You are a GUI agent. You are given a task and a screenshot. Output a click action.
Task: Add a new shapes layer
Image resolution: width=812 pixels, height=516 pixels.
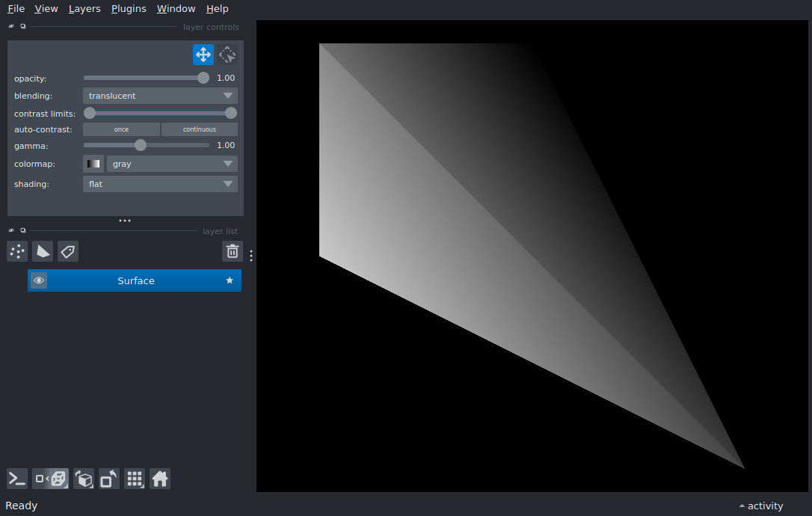(x=43, y=251)
